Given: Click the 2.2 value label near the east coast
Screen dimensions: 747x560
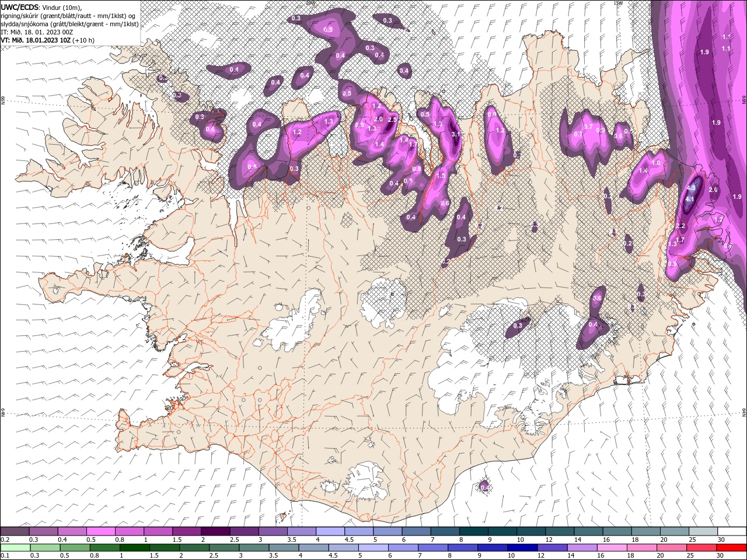Looking at the screenshot, I should pyautogui.click(x=680, y=226).
